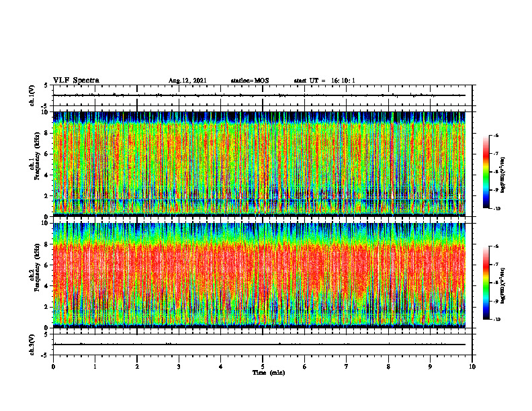Click the ch.1 colorbar log(PSD) unit label
532x411 pixels.
503,175
